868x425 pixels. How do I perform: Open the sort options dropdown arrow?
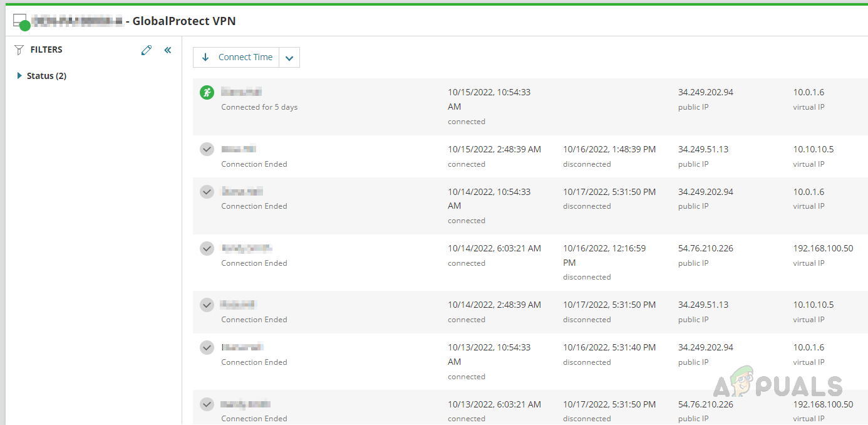coord(289,57)
